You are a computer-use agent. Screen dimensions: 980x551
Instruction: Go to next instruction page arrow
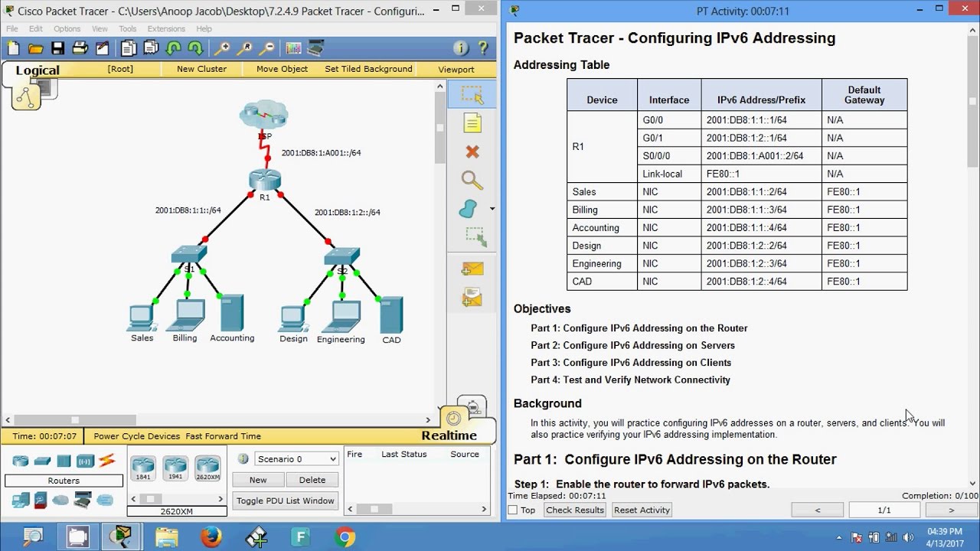[x=952, y=510]
